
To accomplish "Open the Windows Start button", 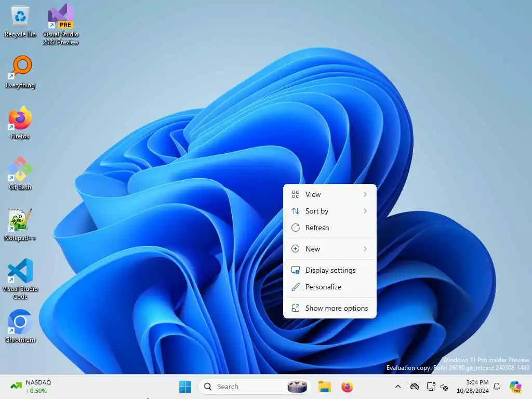I will pos(185,387).
